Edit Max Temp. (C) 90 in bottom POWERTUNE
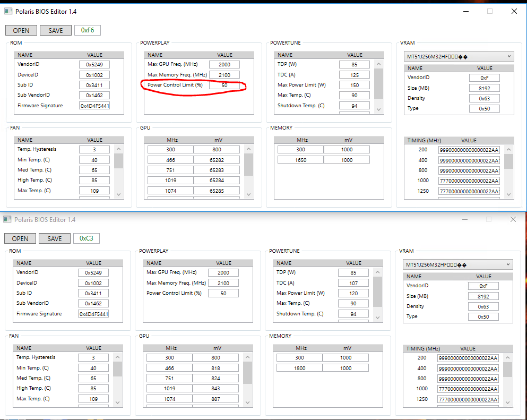This screenshot has height=420, width=527. click(x=353, y=303)
